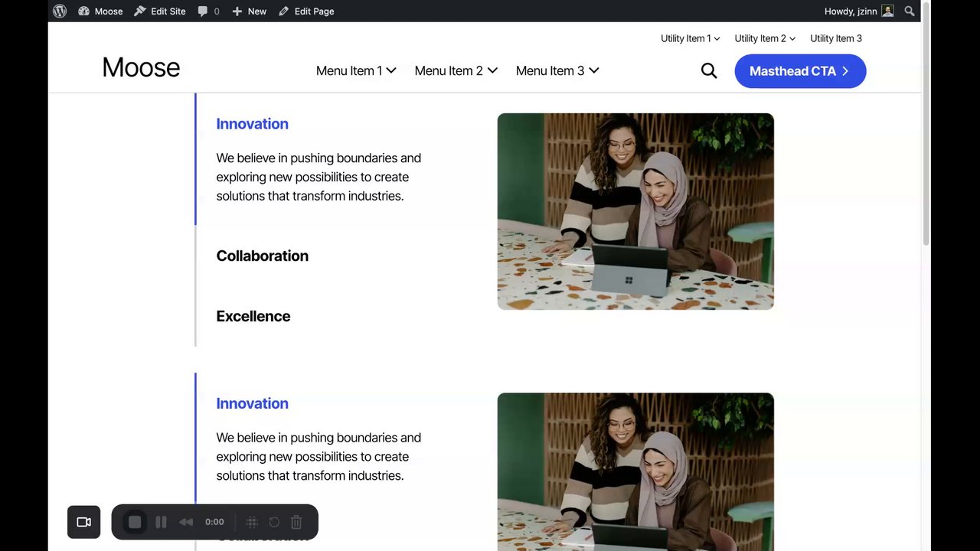This screenshot has height=551, width=980.
Task: Click Edit Site in admin bar
Action: (x=160, y=11)
